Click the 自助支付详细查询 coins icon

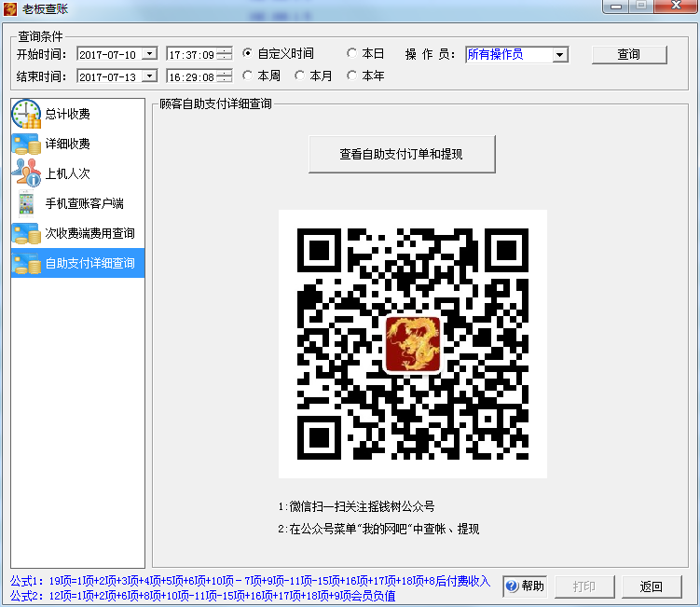pos(26,264)
